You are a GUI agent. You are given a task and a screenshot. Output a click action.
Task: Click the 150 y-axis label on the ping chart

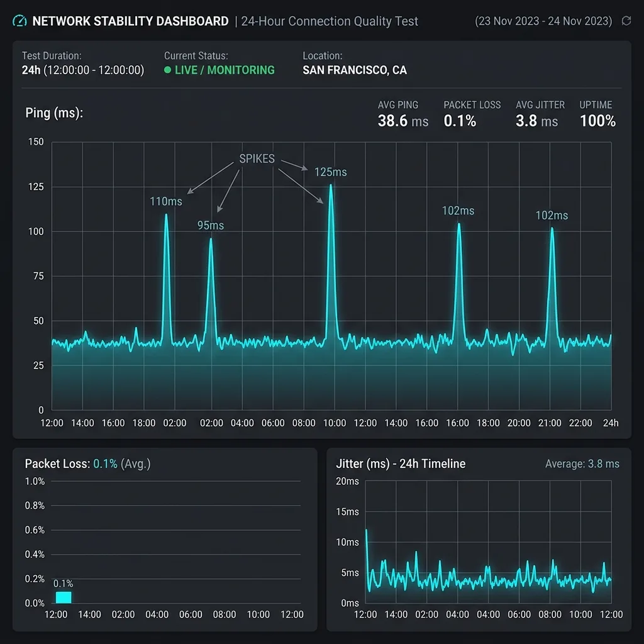point(36,142)
